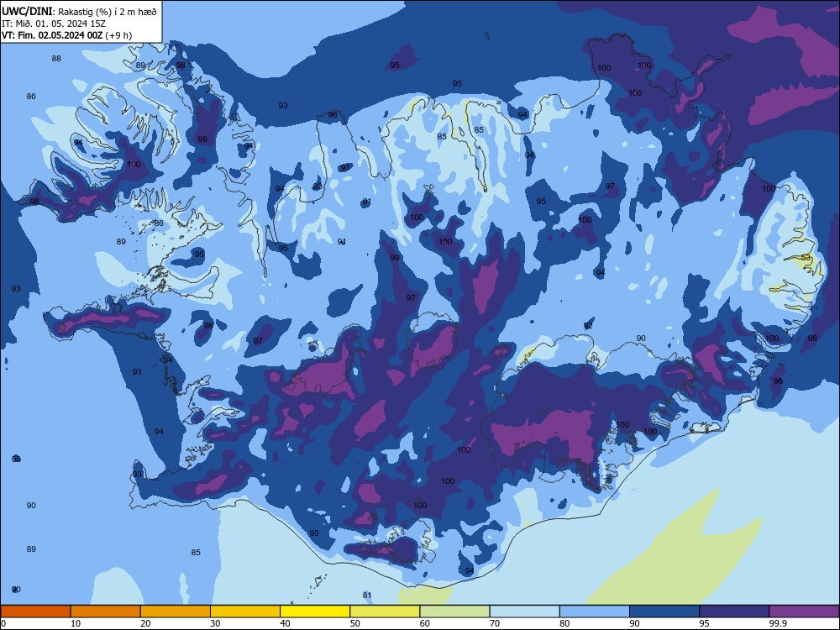Click the map humidity value '53'
The width and height of the screenshot is (840, 630).
[806, 258]
